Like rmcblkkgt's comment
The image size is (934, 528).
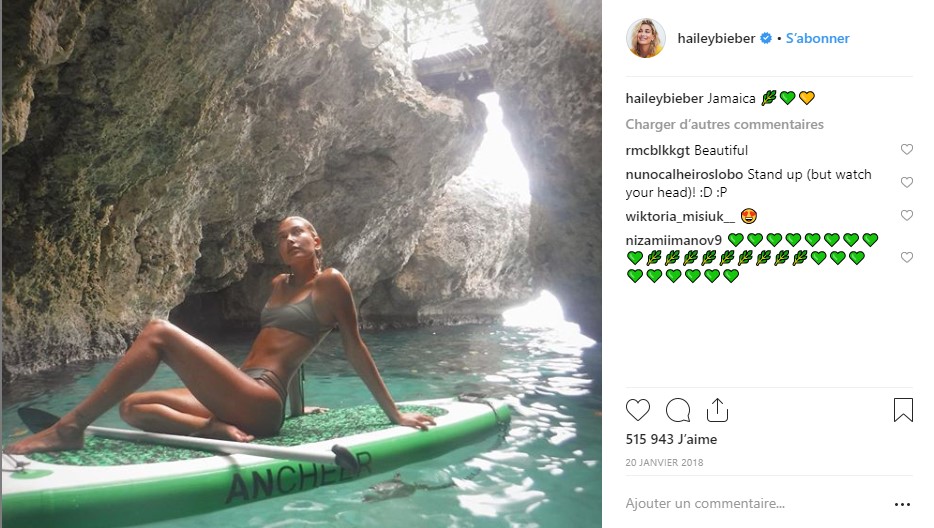pyautogui.click(x=907, y=150)
